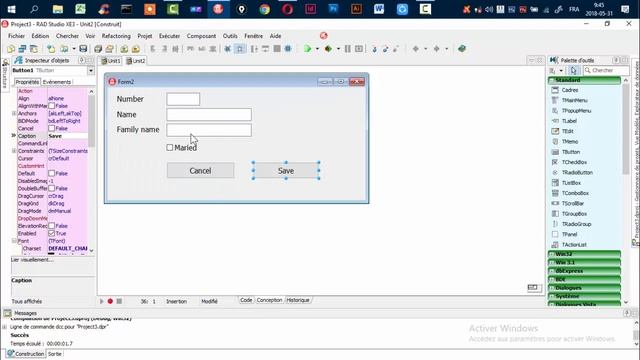Expand the Constraints property node

[14, 151]
